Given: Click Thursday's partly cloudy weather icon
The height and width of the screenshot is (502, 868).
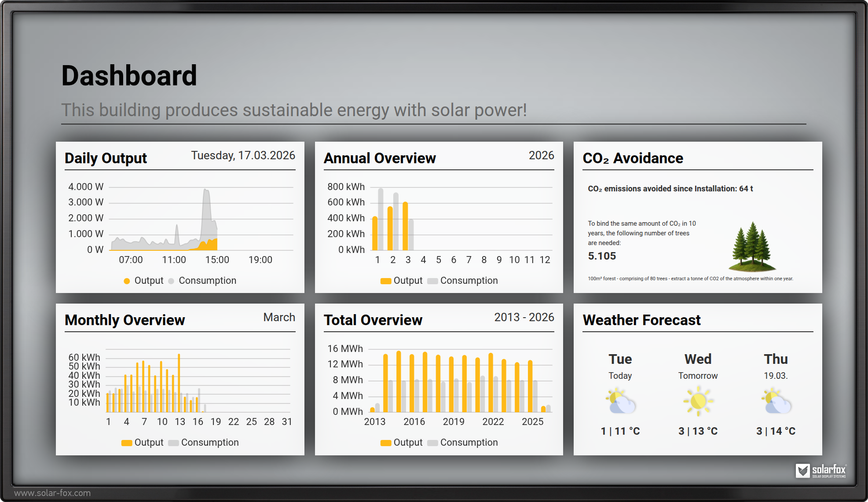Looking at the screenshot, I should 776,401.
